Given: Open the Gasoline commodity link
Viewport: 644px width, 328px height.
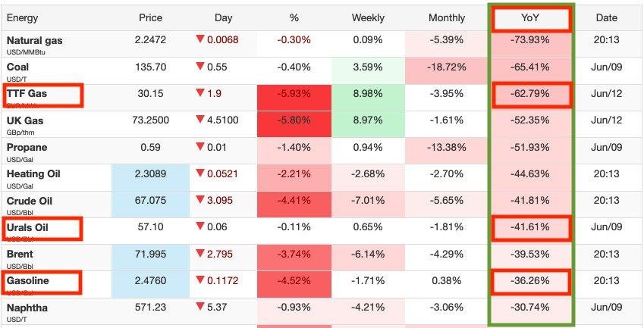Looking at the screenshot, I should (29, 280).
